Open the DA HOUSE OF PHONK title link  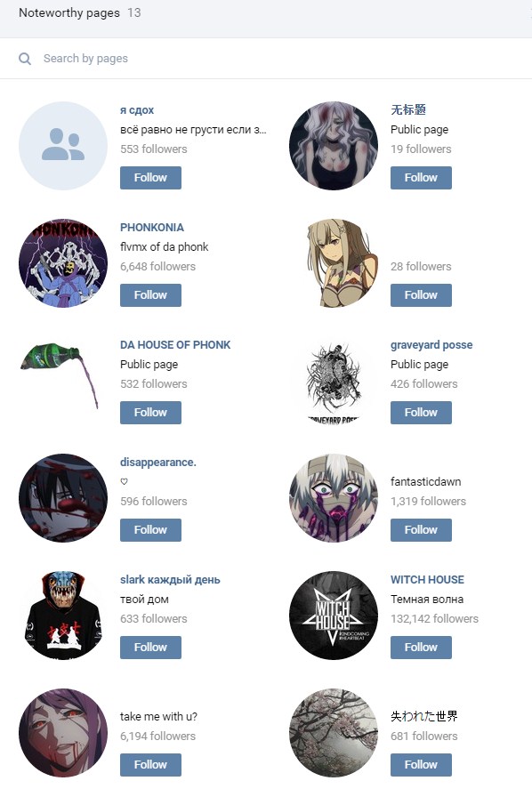point(175,345)
